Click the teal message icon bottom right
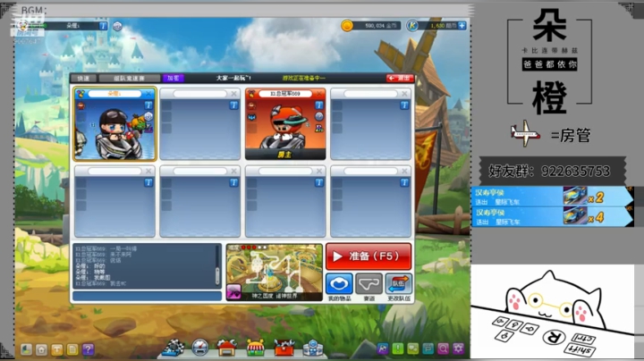The height and width of the screenshot is (361, 644). 428,349
